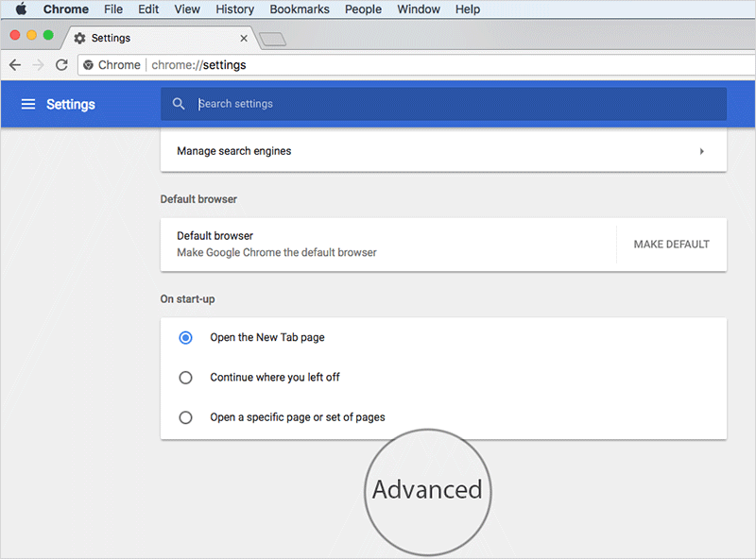
Task: View site info Chrome icon in address bar
Action: [88, 64]
